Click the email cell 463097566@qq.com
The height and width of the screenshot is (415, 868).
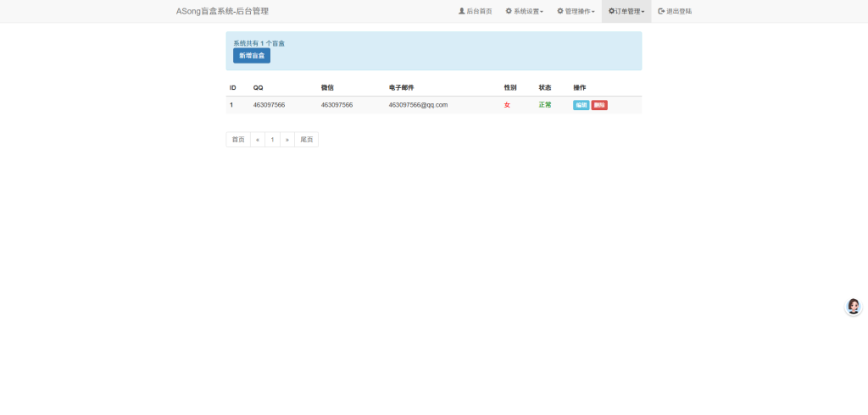(418, 105)
